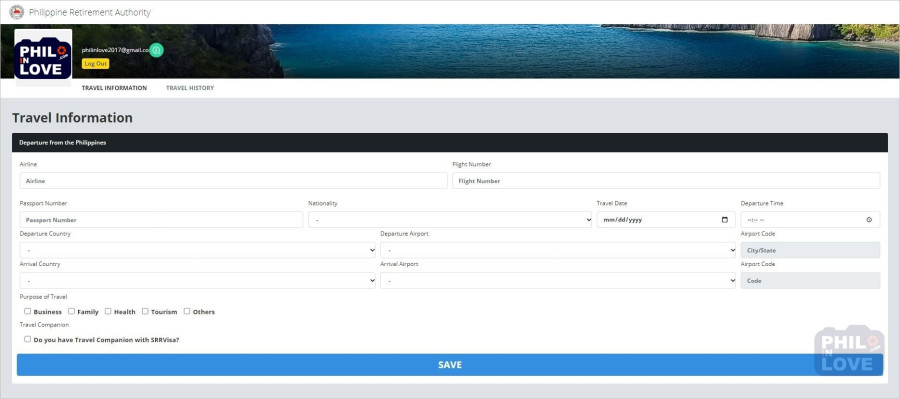900x399 pixels.
Task: Expand the Departure Airport dropdown
Action: tap(558, 250)
